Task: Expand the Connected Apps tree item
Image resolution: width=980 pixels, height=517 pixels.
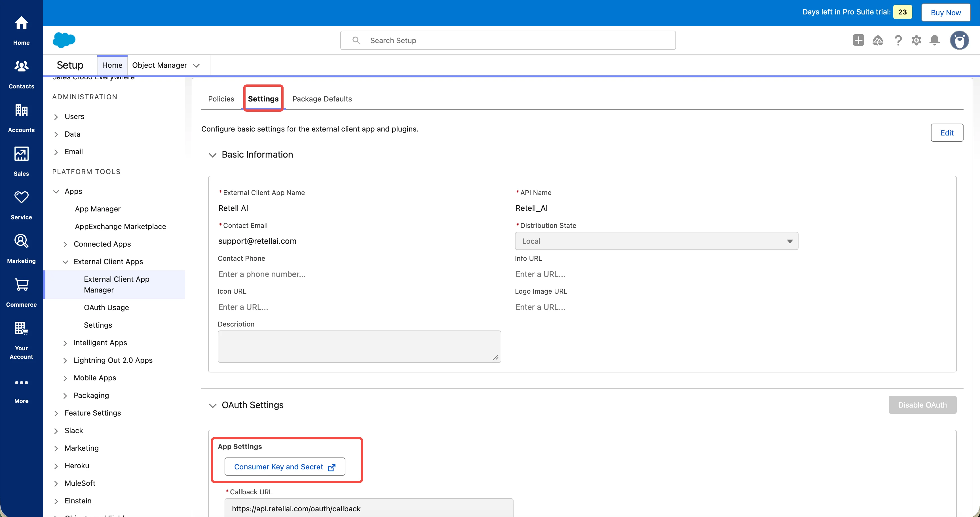Action: click(x=65, y=244)
